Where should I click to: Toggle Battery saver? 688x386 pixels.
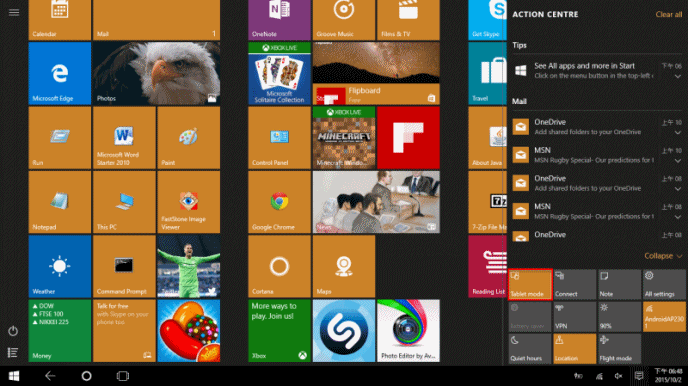click(530, 317)
